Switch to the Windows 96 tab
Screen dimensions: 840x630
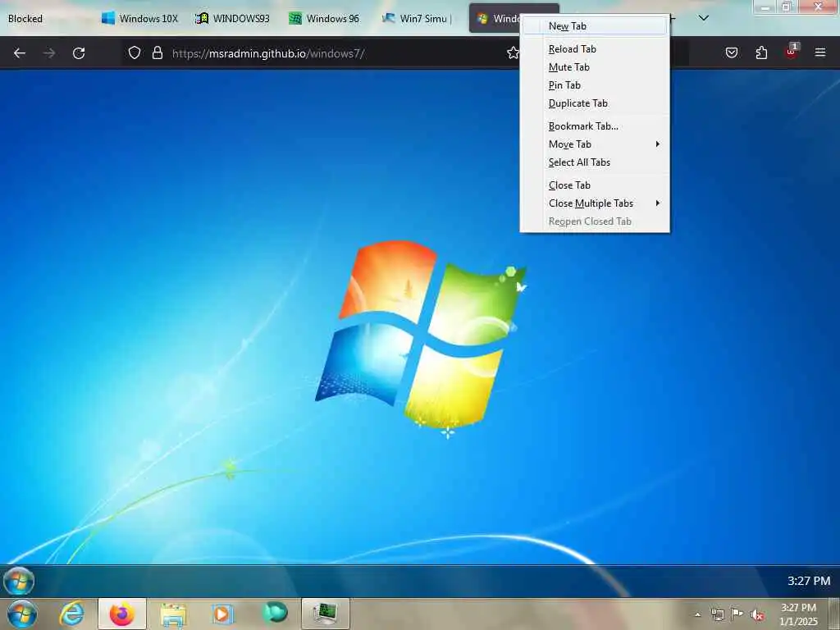tap(326, 18)
